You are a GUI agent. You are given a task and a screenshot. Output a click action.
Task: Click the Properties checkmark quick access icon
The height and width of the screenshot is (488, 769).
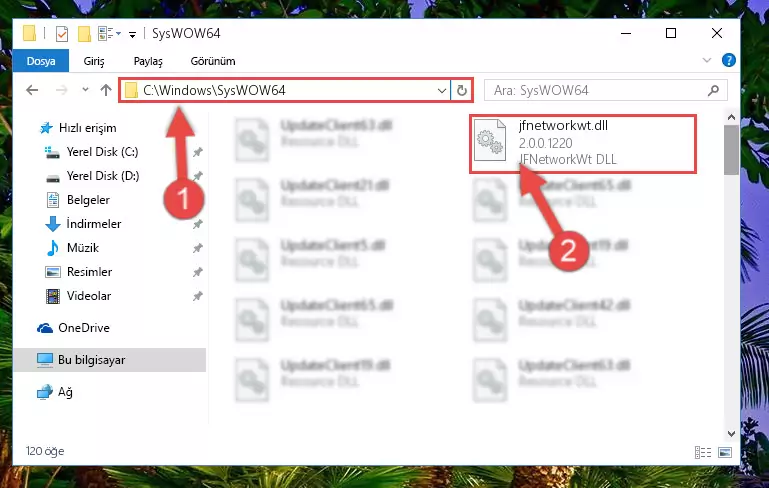coord(62,34)
